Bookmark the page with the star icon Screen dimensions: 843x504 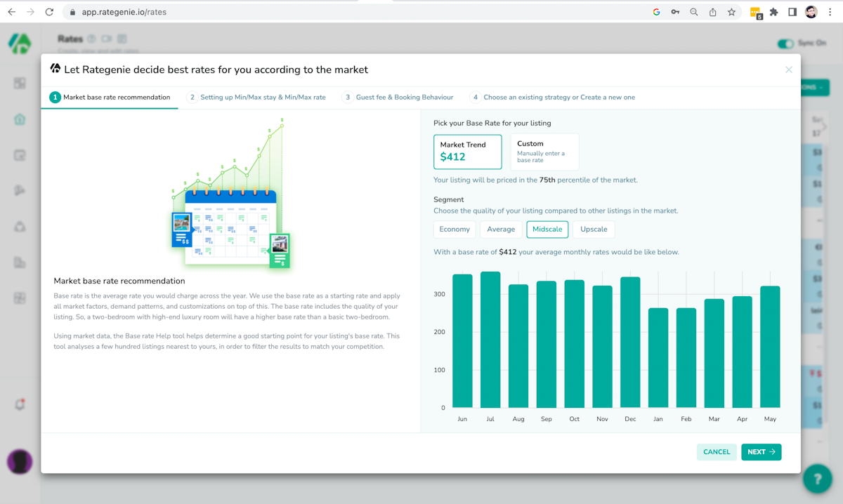pyautogui.click(x=731, y=12)
